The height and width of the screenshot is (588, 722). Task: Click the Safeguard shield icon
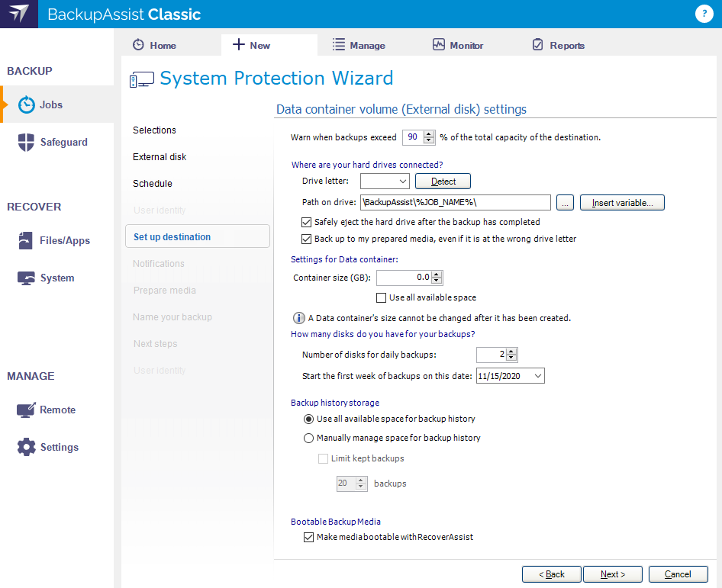click(26, 142)
